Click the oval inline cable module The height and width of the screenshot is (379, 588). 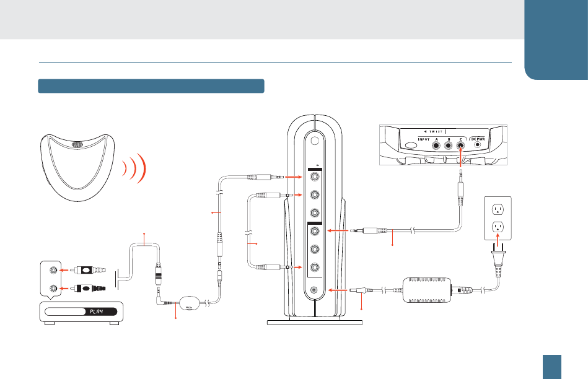(190, 303)
